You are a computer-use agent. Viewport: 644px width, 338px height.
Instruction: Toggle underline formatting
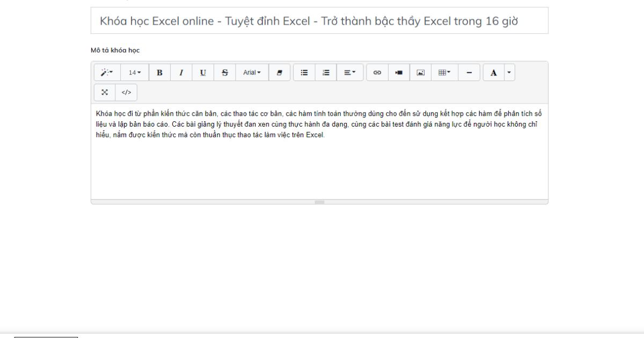click(202, 72)
